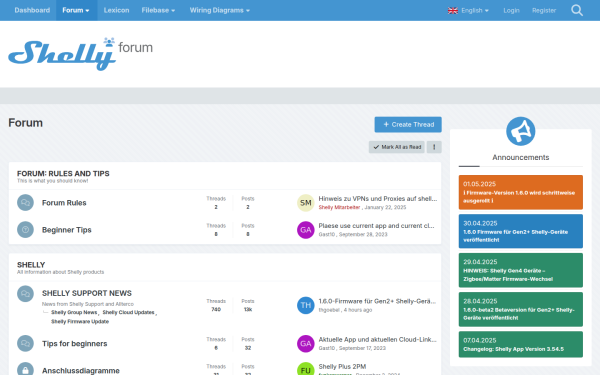Click the Anschlussdiagramme lock icon
Image resolution: width=600 pixels, height=375 pixels.
pos(25,370)
